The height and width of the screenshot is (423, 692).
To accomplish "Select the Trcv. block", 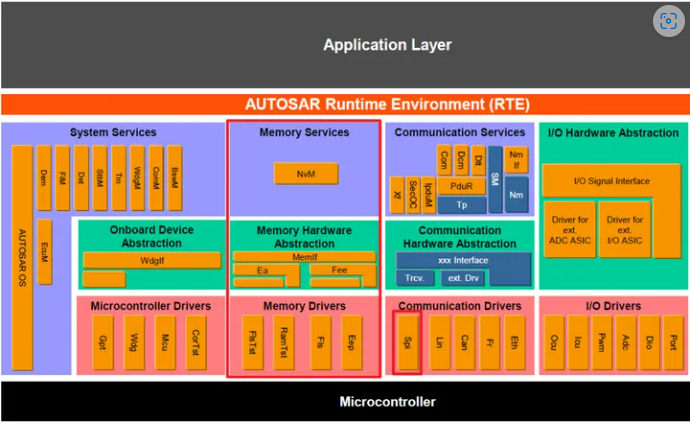I will [x=415, y=278].
